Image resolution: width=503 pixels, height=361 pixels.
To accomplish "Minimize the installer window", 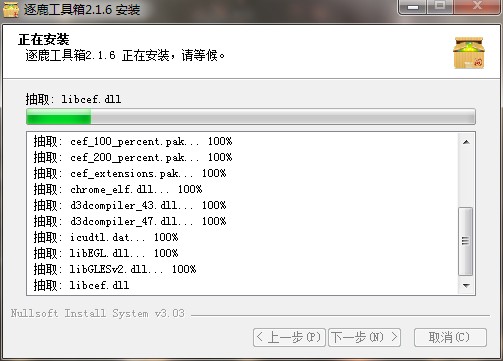I will pos(413,7).
